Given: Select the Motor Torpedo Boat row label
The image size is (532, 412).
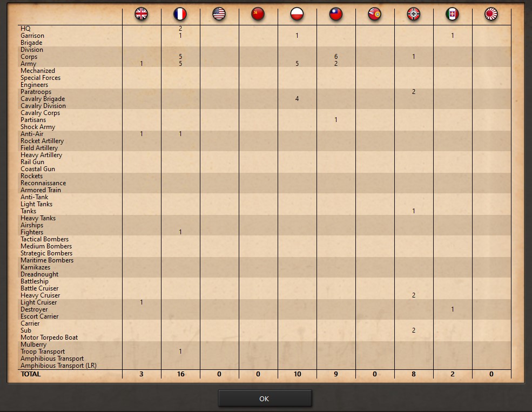Looking at the screenshot, I should pos(49,337).
